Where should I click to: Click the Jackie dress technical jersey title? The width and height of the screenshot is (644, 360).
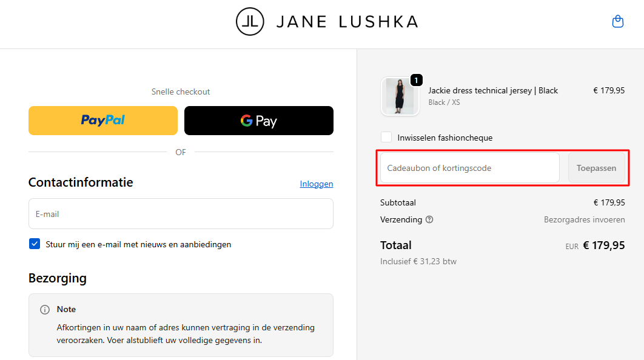click(493, 90)
